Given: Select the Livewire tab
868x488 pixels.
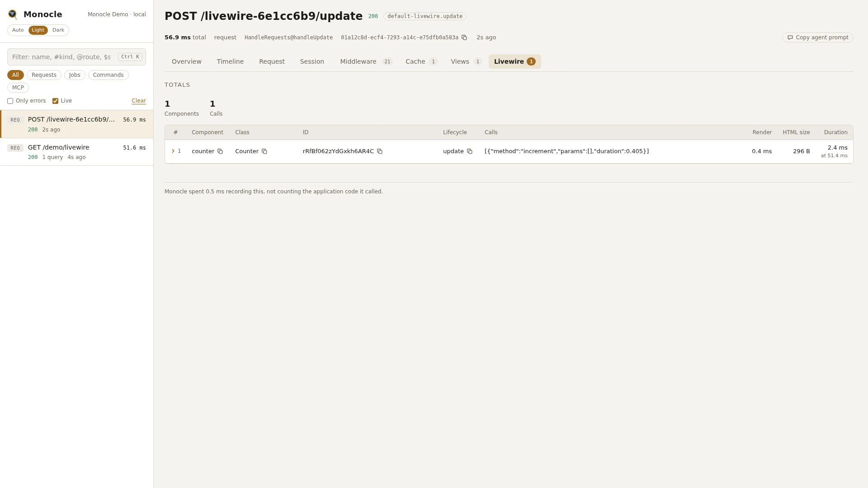Looking at the screenshot, I should tap(514, 61).
